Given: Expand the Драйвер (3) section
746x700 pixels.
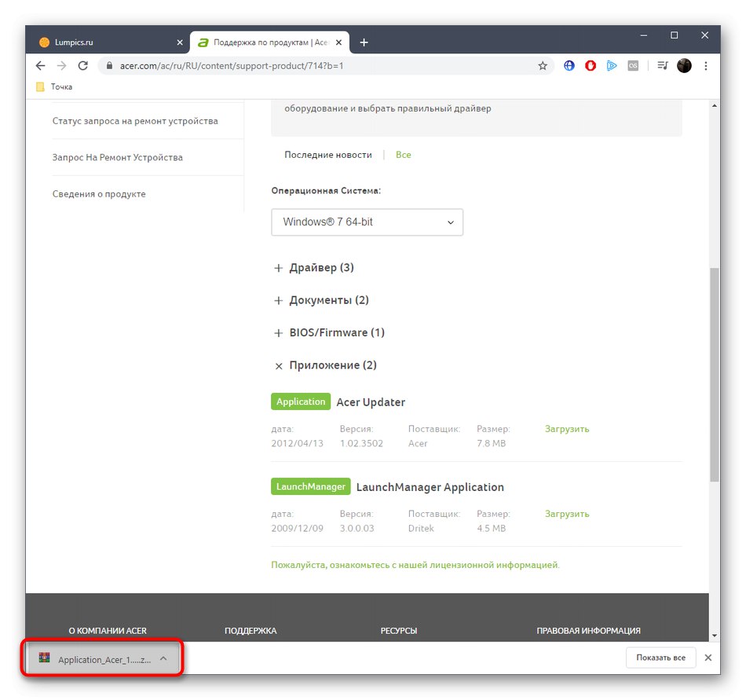Looking at the screenshot, I should tap(314, 267).
